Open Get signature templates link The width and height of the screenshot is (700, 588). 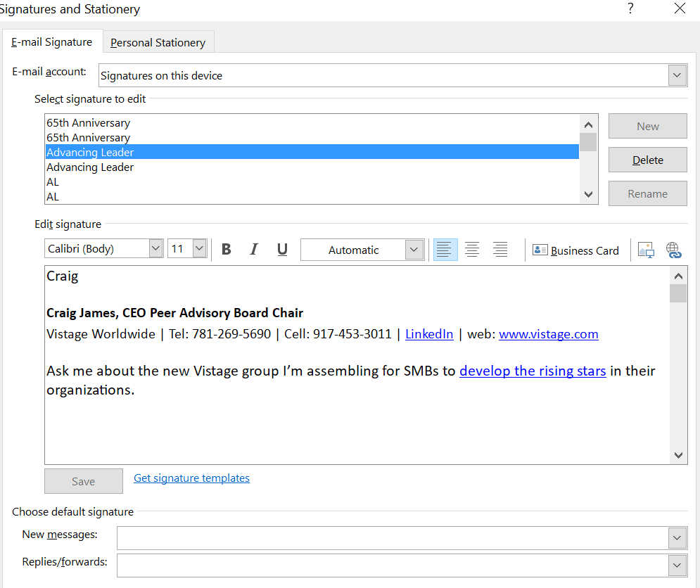(x=191, y=478)
